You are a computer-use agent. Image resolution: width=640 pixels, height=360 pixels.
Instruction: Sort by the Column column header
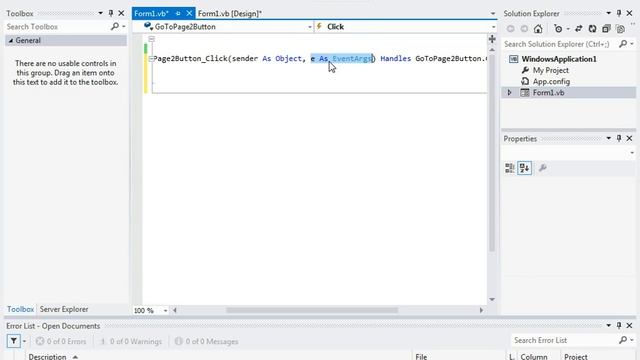click(x=533, y=356)
